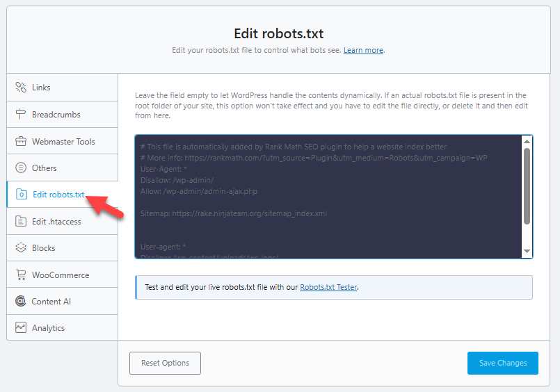Click the Content AI icon
Viewport: 560px width, 392px height.
tap(20, 302)
